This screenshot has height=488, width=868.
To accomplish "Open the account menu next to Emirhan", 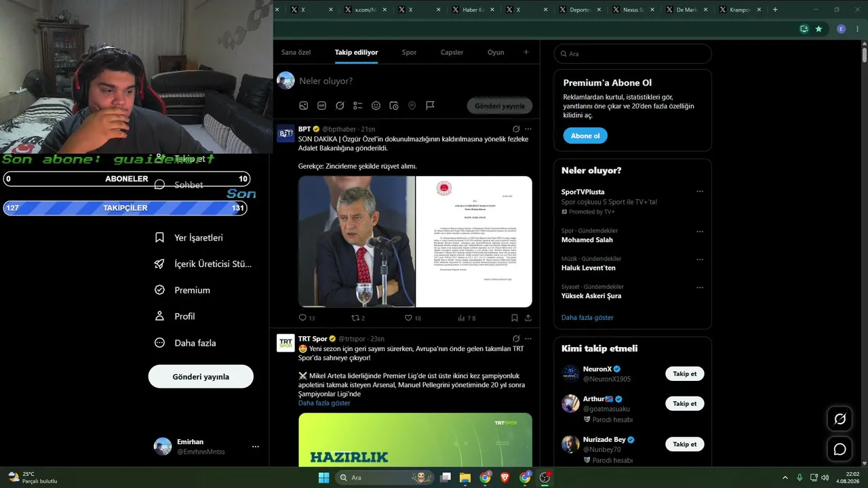I will pyautogui.click(x=256, y=447).
